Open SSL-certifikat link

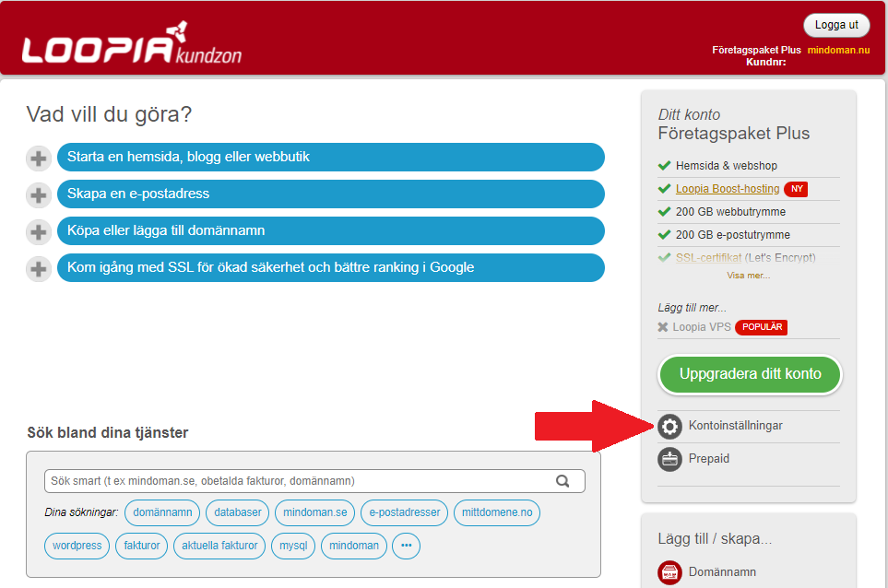(708, 257)
